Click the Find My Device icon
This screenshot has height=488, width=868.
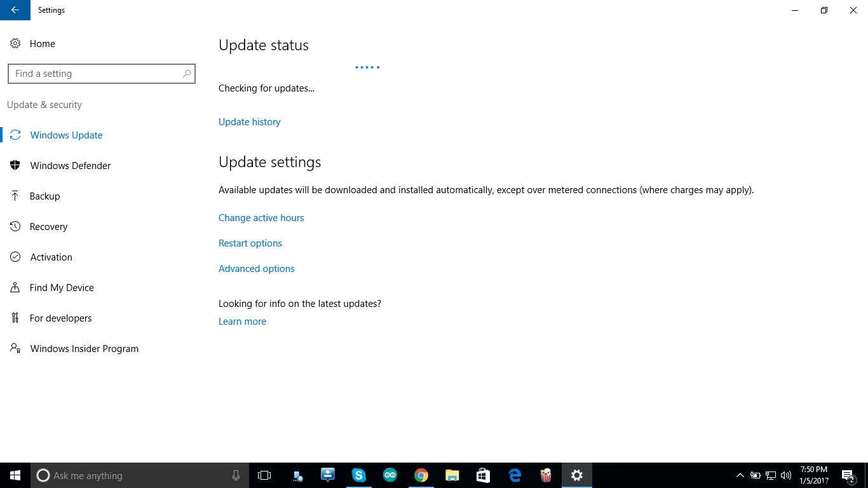(15, 287)
